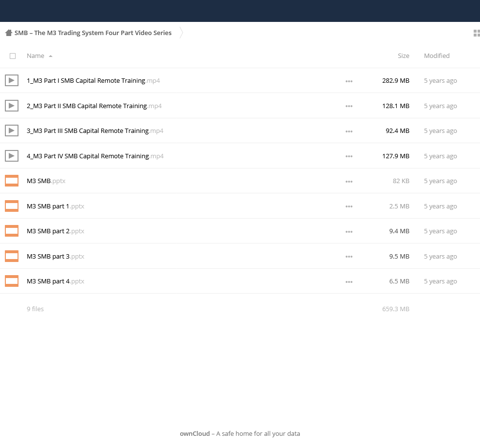This screenshot has height=448, width=480.
Task: Open more actions for 2_M3 Part II video
Action: pos(349,106)
